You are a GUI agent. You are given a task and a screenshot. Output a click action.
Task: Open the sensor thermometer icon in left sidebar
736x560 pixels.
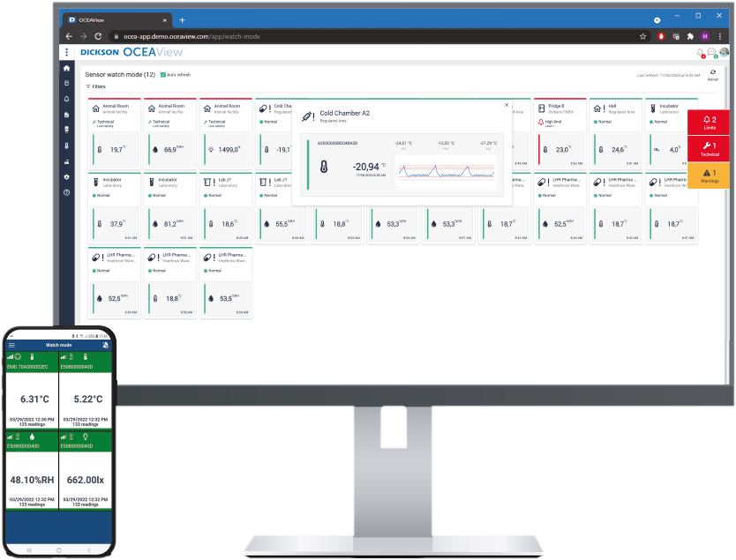[x=67, y=146]
